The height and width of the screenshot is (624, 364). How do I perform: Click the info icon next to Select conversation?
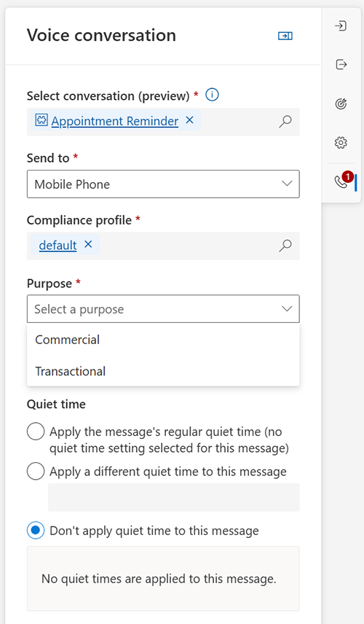click(x=212, y=95)
